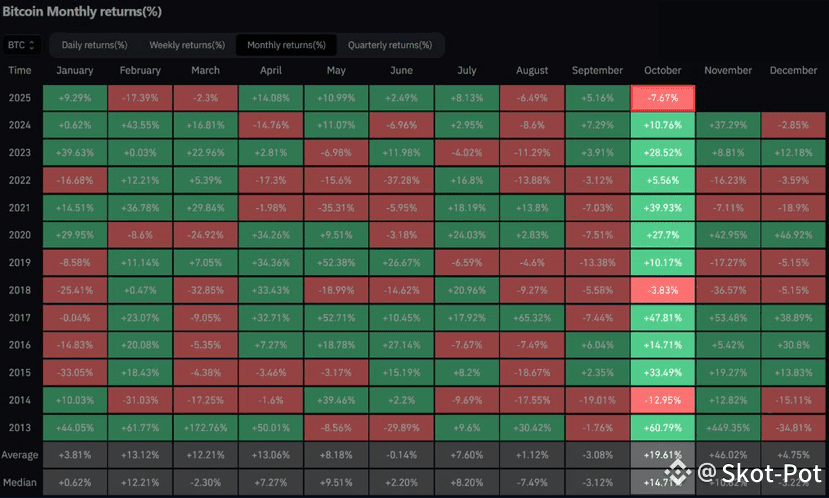Viewport: 829px width, 498px height.
Task: Click the March column header
Action: [205, 70]
